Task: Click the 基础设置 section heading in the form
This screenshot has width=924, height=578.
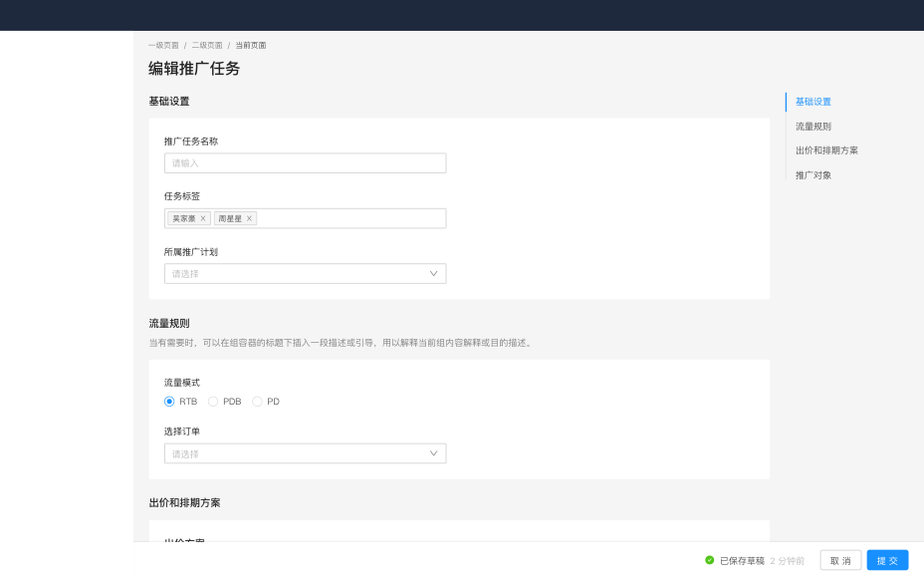Action: (x=169, y=102)
